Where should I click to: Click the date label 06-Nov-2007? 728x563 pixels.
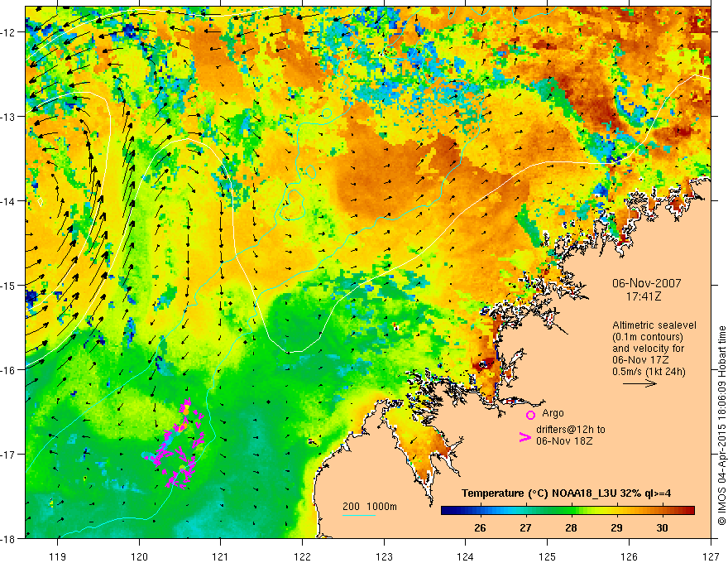(x=646, y=283)
